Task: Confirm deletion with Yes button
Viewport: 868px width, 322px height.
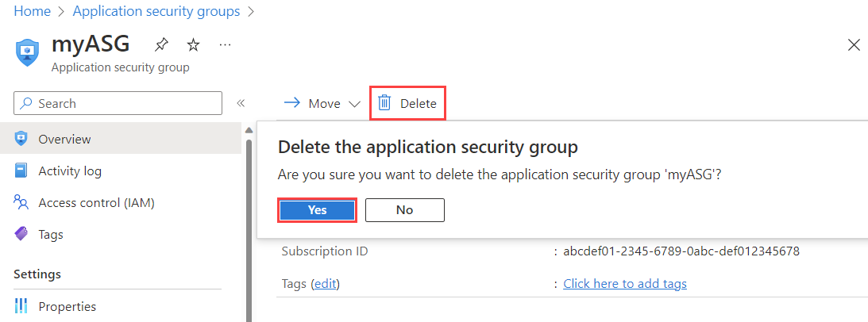Action: (x=317, y=210)
